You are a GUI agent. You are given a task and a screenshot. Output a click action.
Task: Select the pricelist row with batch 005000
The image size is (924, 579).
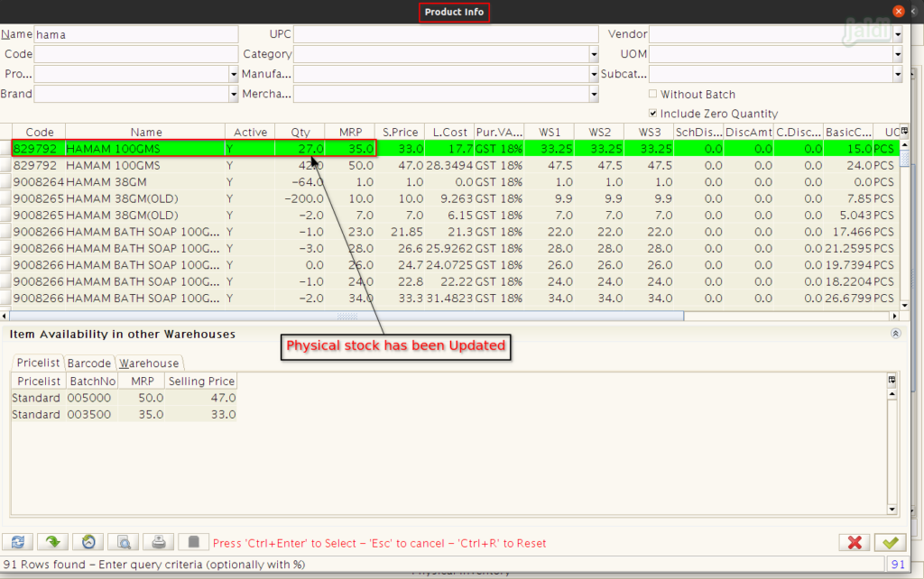(124, 398)
